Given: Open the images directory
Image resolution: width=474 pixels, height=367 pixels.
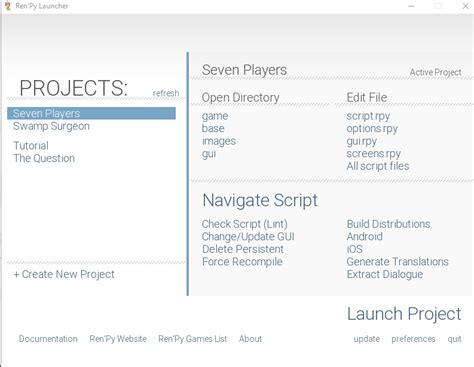Looking at the screenshot, I should (219, 141).
